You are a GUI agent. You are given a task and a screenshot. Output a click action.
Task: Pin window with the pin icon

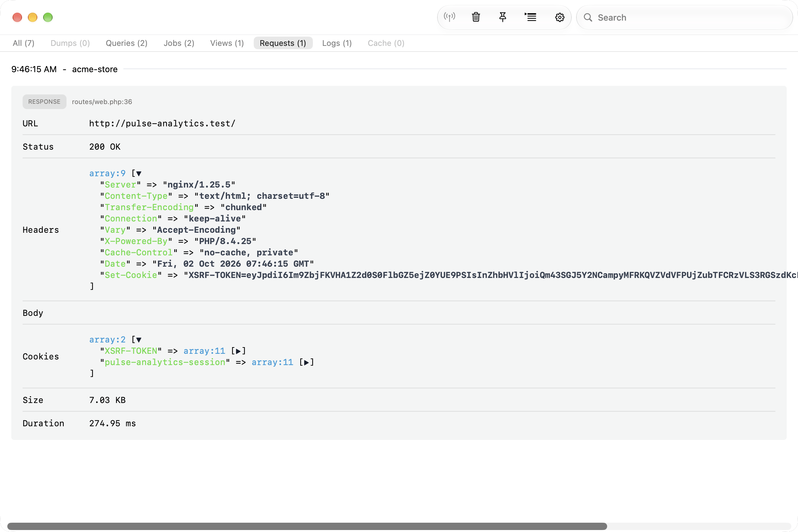point(503,17)
